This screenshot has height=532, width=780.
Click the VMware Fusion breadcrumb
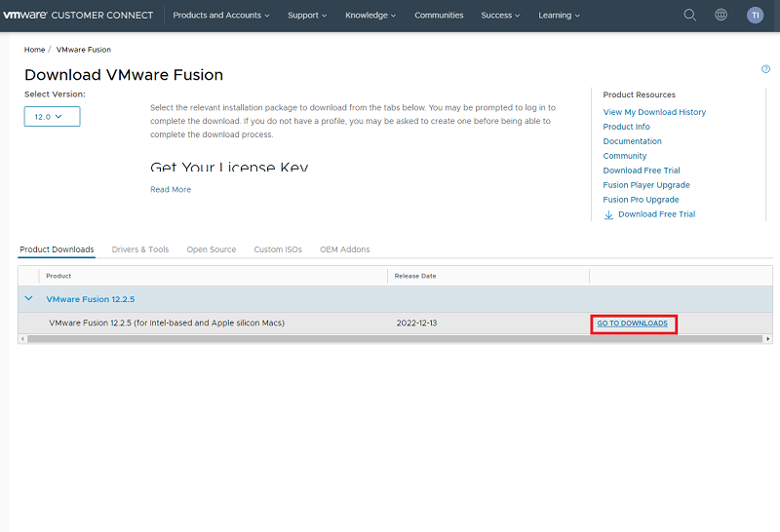pos(84,50)
